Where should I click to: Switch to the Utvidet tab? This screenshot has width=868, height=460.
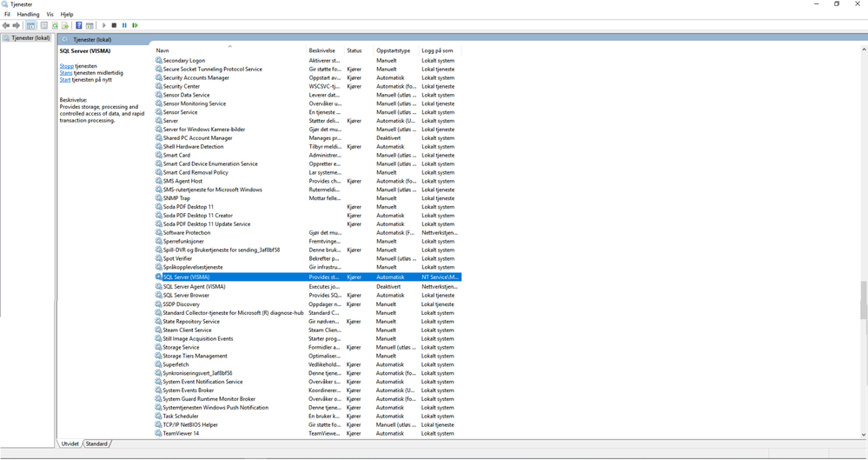(70, 444)
